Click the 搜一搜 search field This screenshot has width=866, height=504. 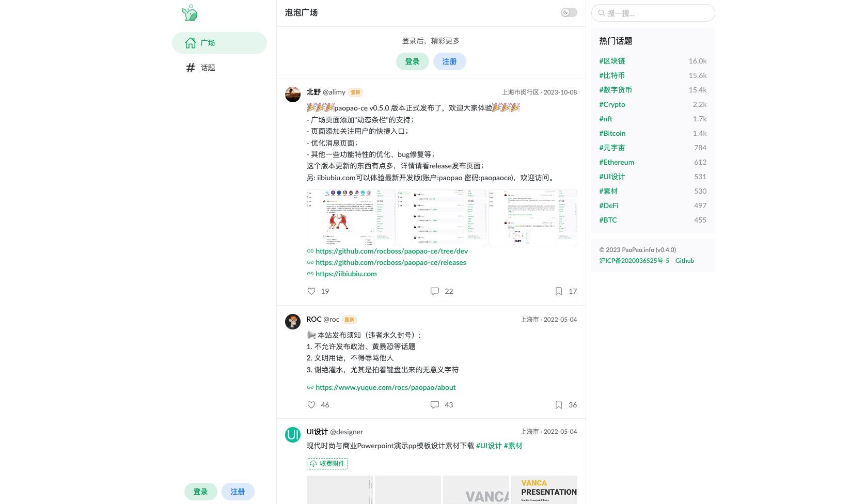coord(653,13)
